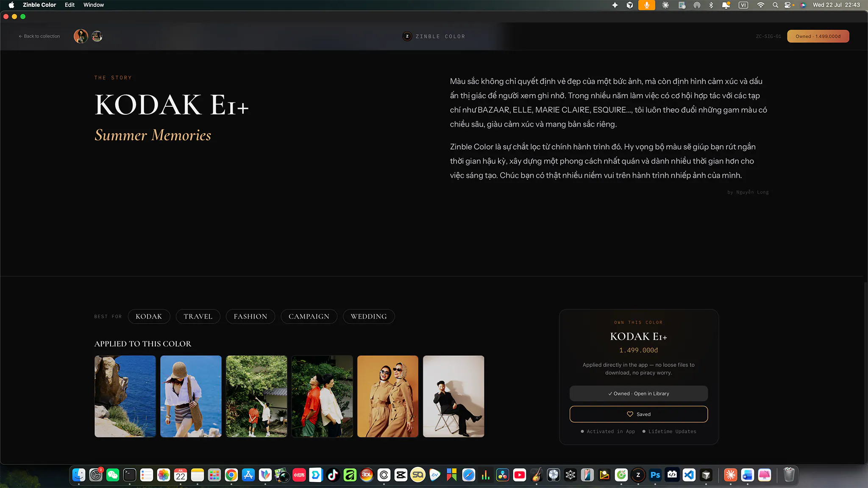The width and height of the screenshot is (868, 488).
Task: Select the TRAVEL best-for tag
Action: pos(198,316)
